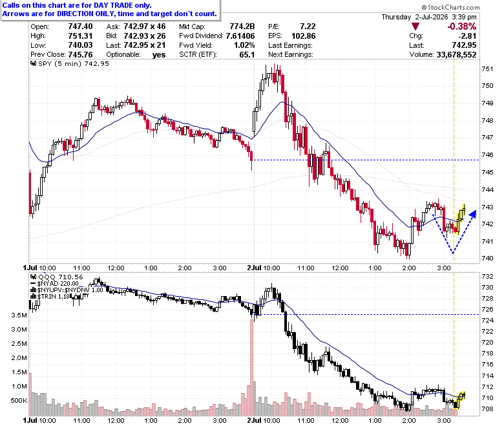This screenshot has width=504, height=426.
Task: Click the 720 label on QQQ price axis
Action: pyautogui.click(x=487, y=343)
